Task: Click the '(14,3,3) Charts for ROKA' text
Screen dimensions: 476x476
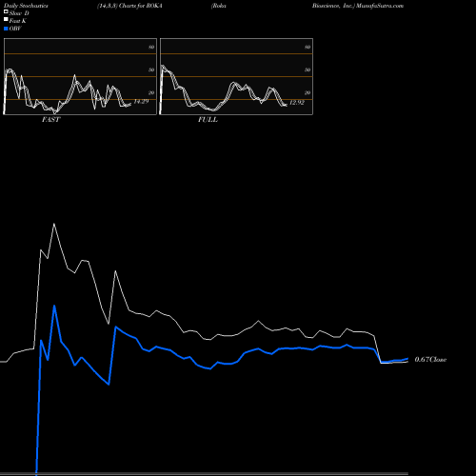Action: pos(129,6)
